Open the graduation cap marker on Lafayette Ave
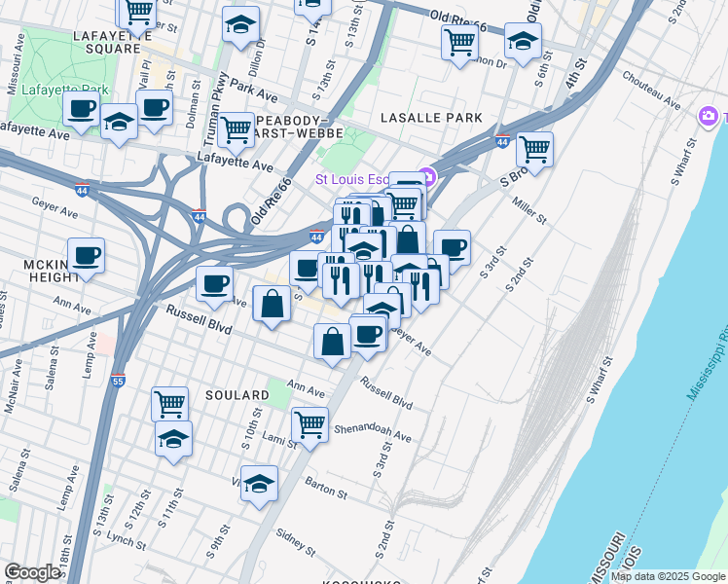The height and width of the screenshot is (584, 728). pos(119,123)
